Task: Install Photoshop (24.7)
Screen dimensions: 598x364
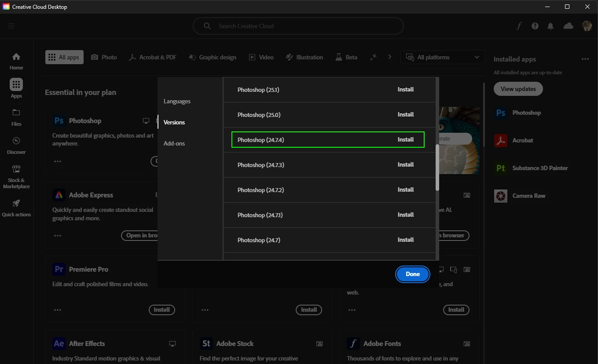Action: coord(406,240)
